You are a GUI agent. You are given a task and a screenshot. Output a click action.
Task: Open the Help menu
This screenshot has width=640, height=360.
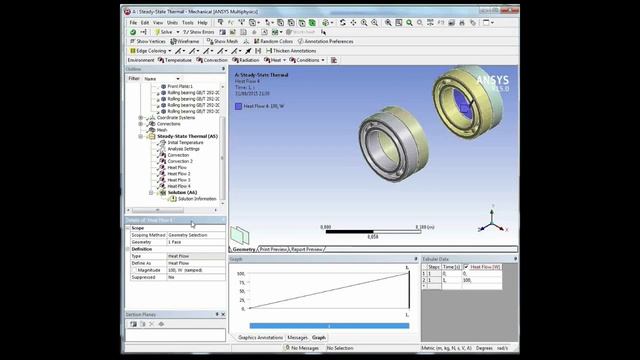point(202,23)
